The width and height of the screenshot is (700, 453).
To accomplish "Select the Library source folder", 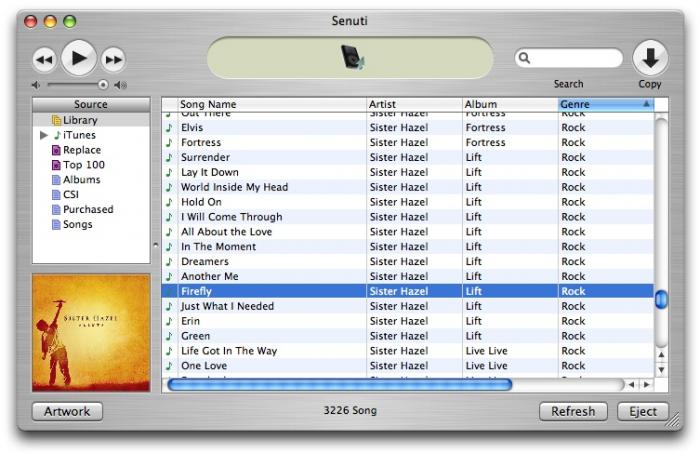I will coord(80,120).
